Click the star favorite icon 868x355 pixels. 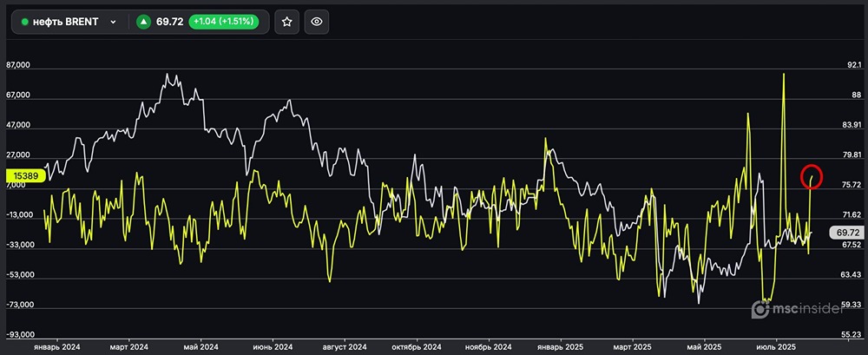[287, 23]
